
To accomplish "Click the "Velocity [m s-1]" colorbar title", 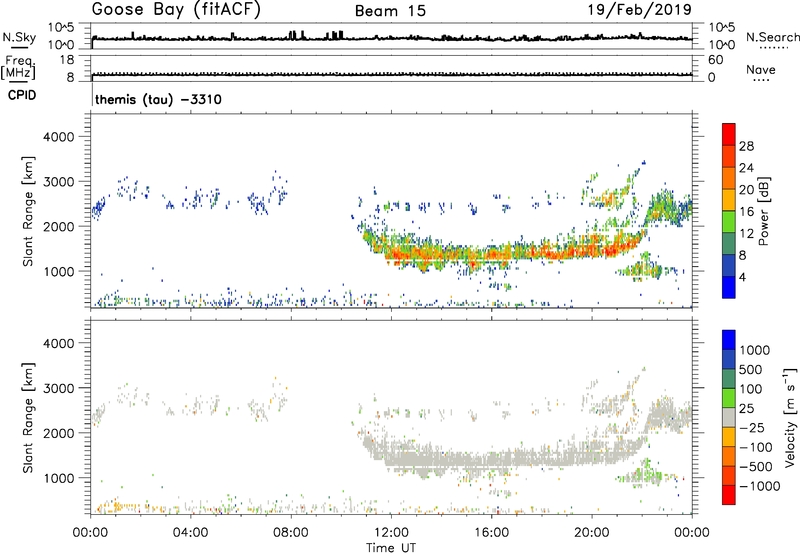I will point(790,417).
